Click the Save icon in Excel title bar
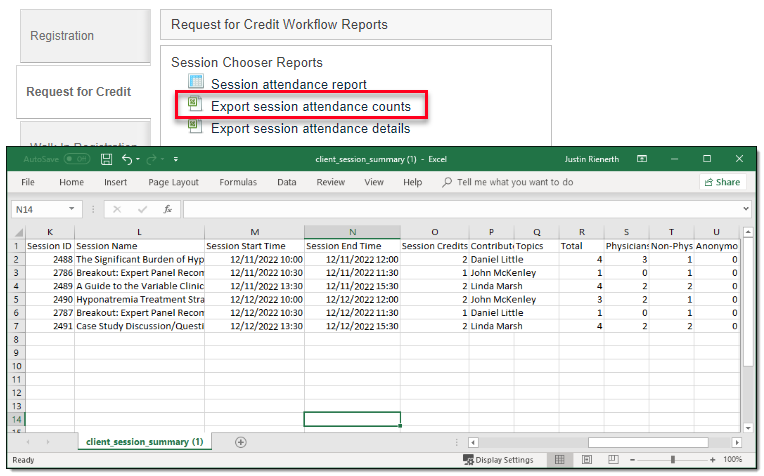Screen dimensions: 764x476 pyautogui.click(x=106, y=159)
